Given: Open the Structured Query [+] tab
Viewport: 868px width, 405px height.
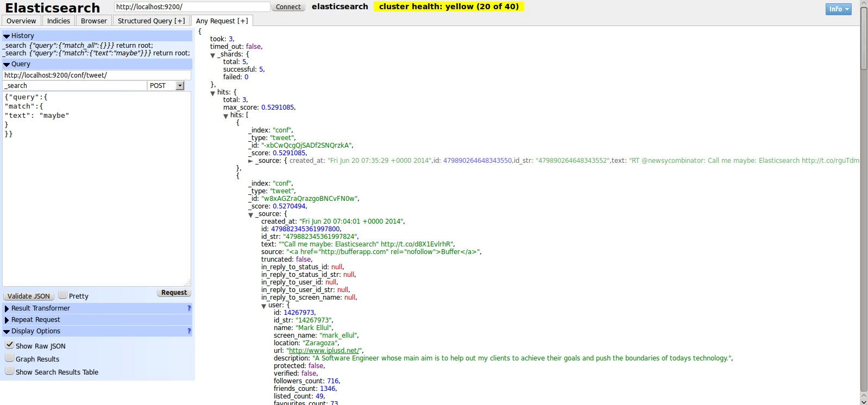Looking at the screenshot, I should [x=151, y=21].
